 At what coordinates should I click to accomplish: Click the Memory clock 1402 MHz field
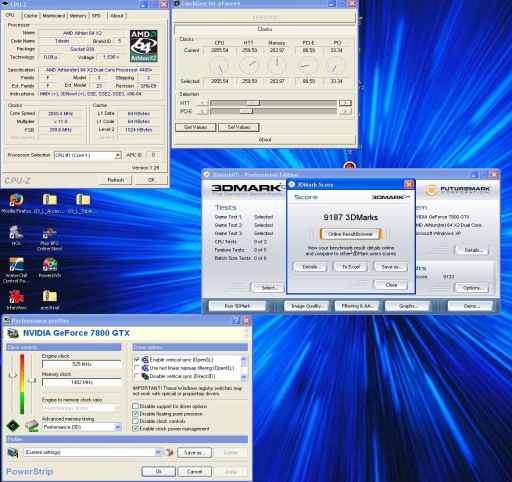click(82, 382)
